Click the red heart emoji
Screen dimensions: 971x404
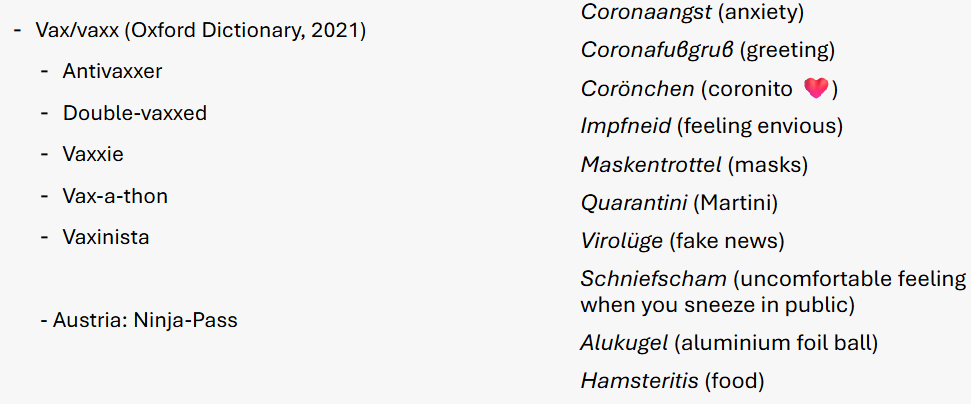816,89
